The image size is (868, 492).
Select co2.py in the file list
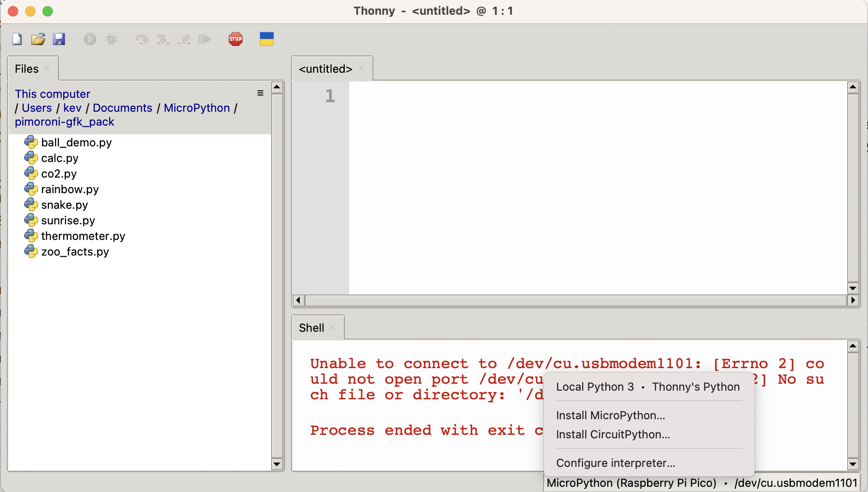pos(59,174)
